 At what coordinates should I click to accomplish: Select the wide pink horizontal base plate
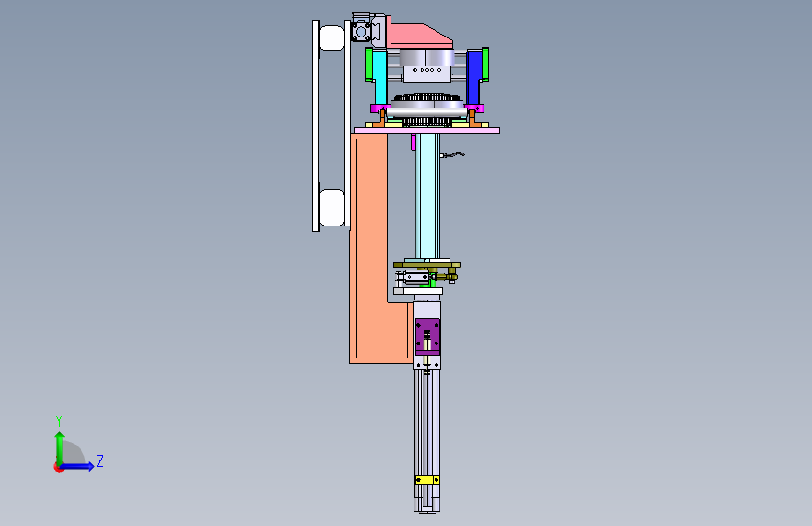tap(427, 130)
